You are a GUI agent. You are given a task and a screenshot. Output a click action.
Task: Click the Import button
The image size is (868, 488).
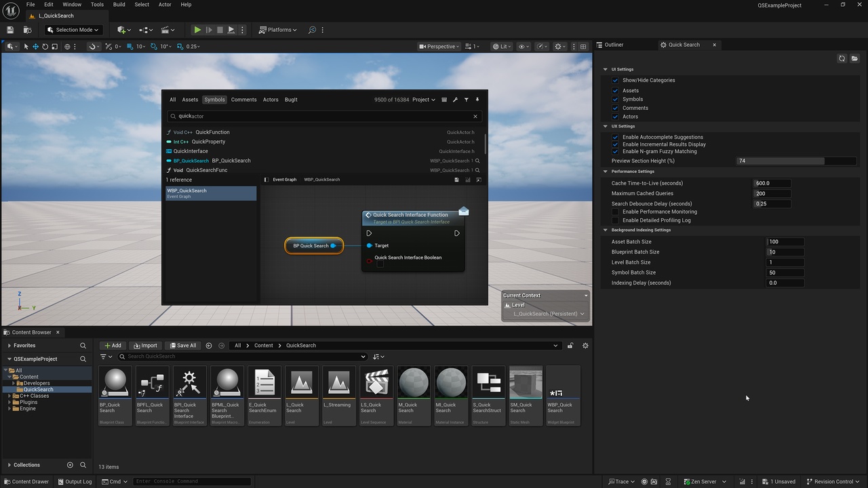pos(145,346)
